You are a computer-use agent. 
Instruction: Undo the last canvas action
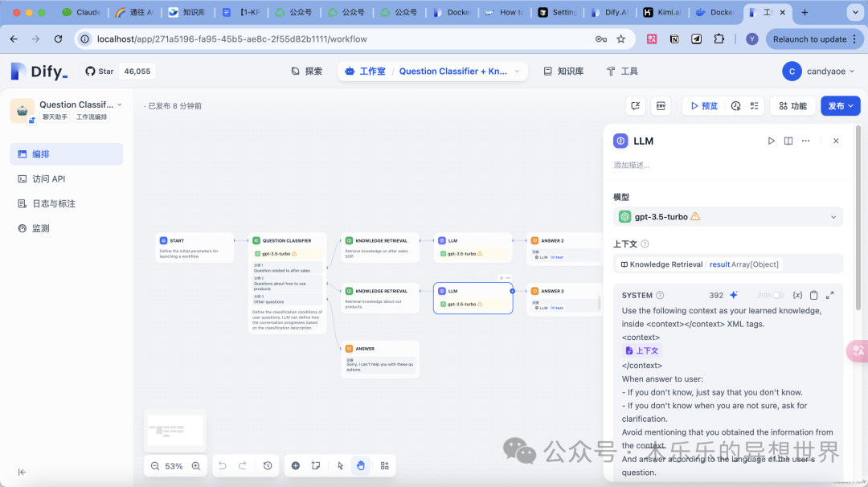(x=223, y=466)
